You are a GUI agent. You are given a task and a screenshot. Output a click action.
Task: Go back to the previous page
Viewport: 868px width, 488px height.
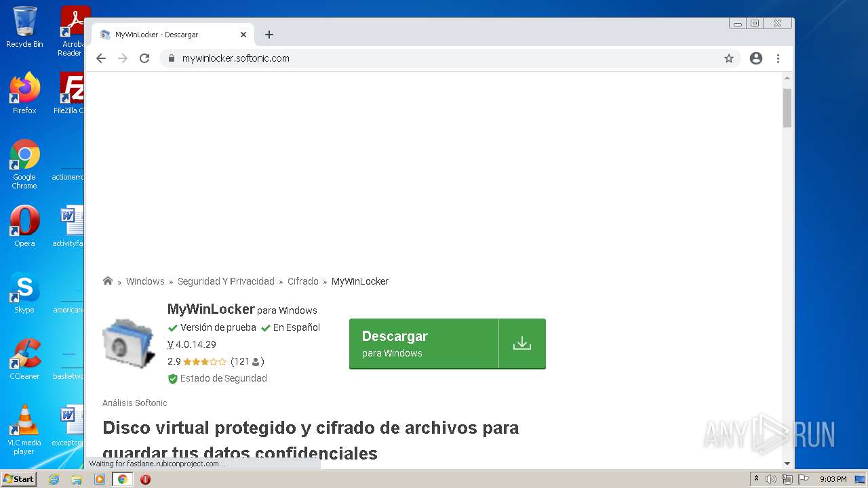[x=101, y=58]
